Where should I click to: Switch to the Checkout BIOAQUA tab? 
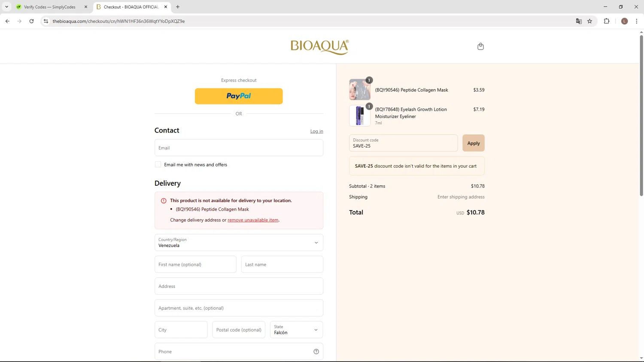(x=131, y=7)
